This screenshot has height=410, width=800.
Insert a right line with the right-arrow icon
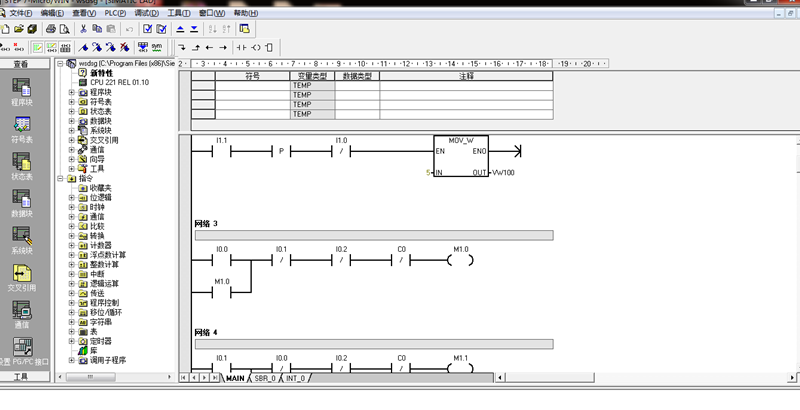pos(223,47)
